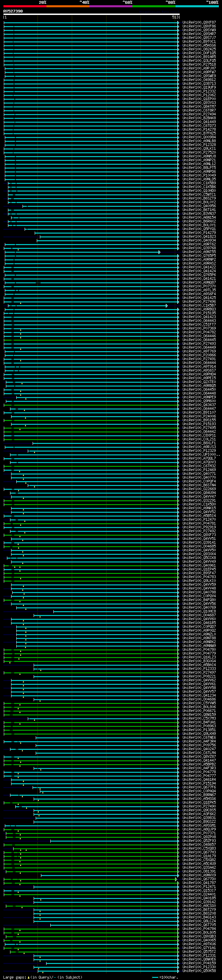Click hit UniRef100_Q5CCK8
Viewport: 222px width, 980px height.
(199, 558)
